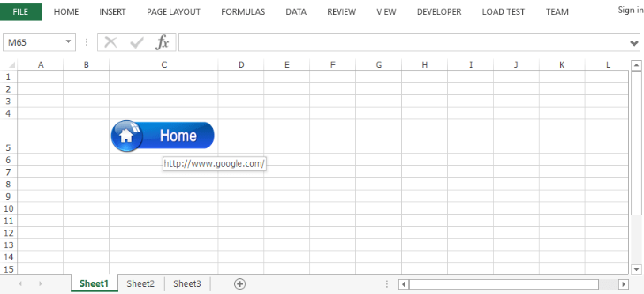Add a new sheet with plus icon
This screenshot has width=644, height=294.
click(x=240, y=284)
